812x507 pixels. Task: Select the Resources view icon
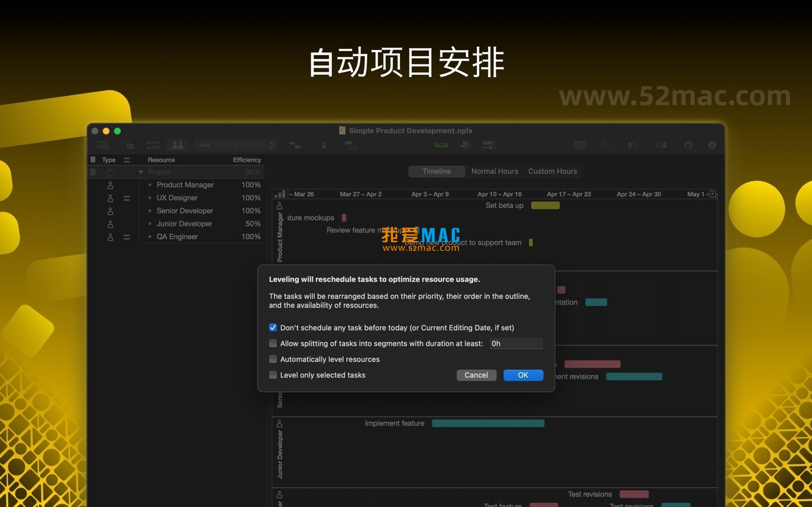[177, 145]
